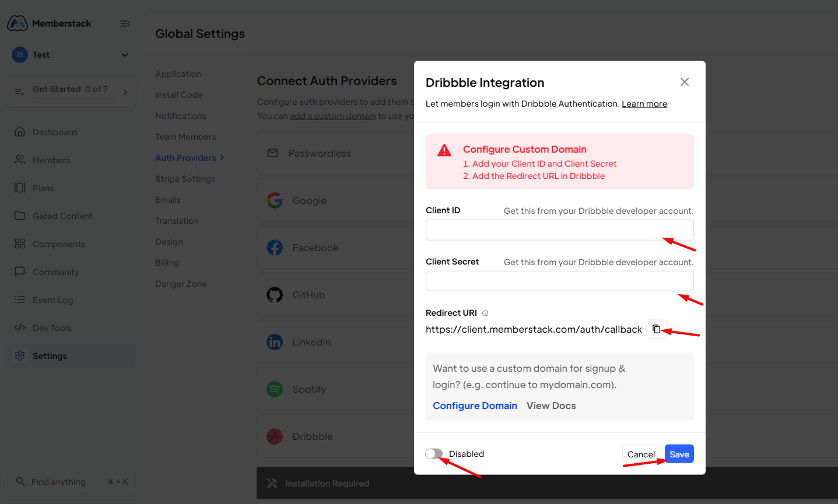
Task: Click the Configure Domain link
Action: (x=475, y=406)
